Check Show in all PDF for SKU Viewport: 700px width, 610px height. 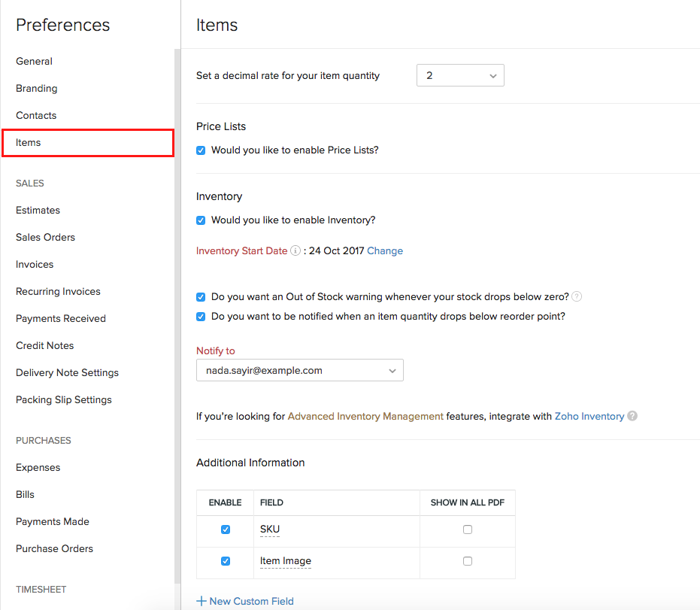pos(467,529)
